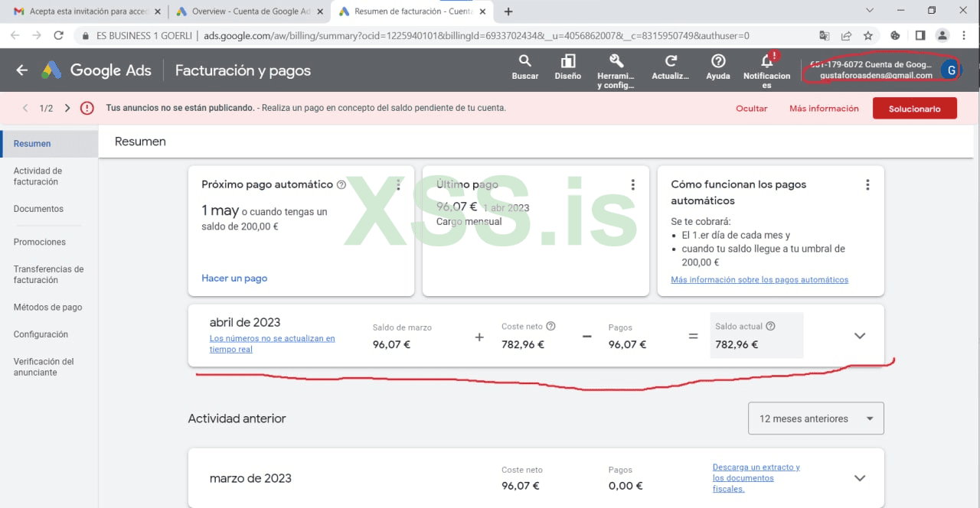Expand abril de 2023 details chevron

coord(860,336)
